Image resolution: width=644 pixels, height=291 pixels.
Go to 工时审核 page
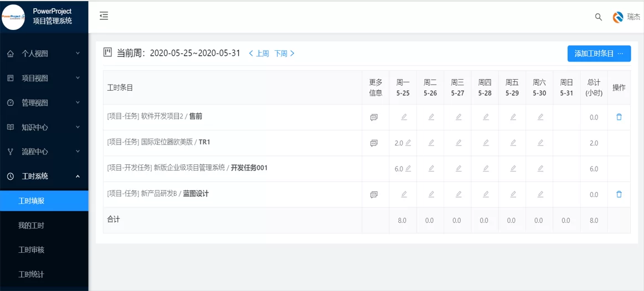click(31, 250)
